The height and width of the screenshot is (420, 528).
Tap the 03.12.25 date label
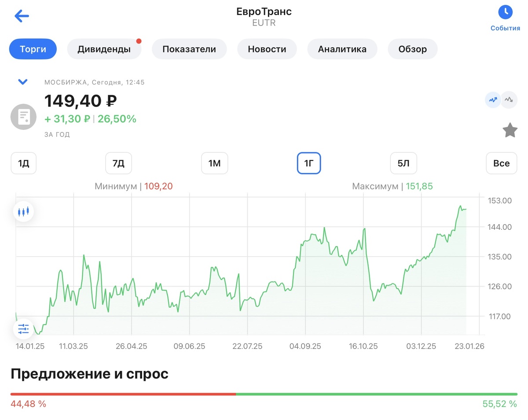point(421,346)
